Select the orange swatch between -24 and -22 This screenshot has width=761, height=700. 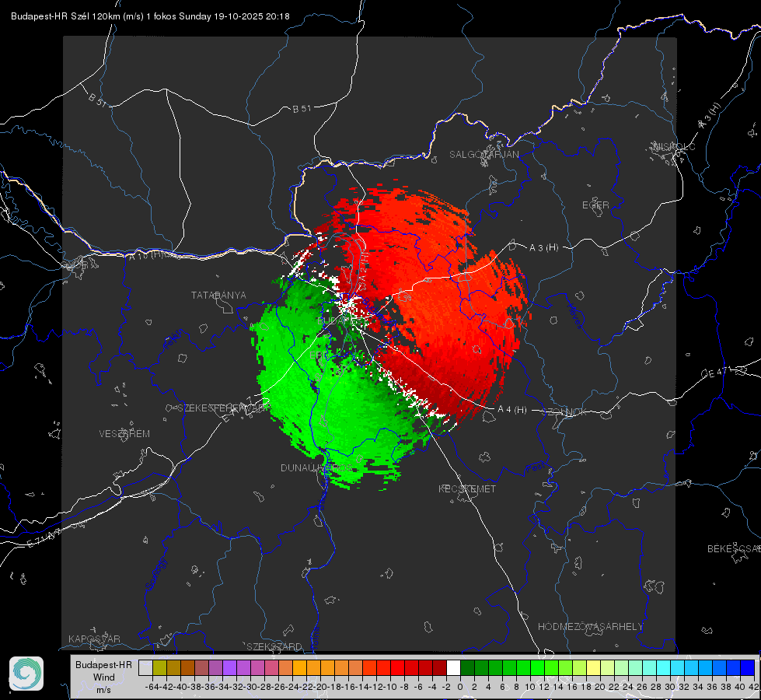(x=299, y=668)
